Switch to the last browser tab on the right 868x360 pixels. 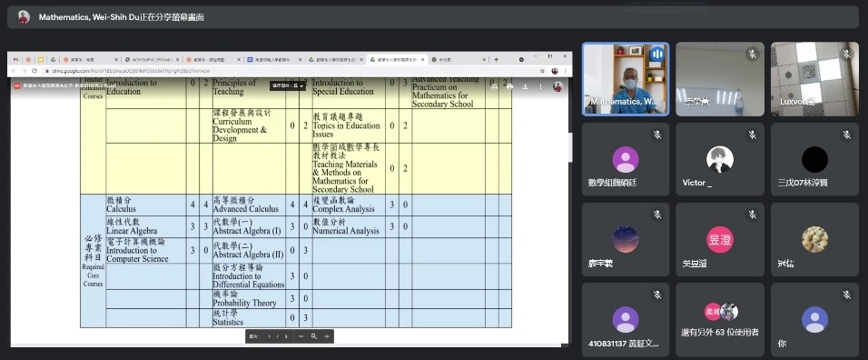click(458, 59)
